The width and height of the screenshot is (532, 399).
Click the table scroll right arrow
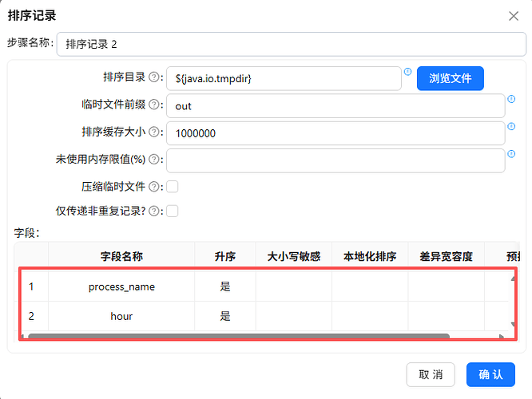[x=501, y=336]
